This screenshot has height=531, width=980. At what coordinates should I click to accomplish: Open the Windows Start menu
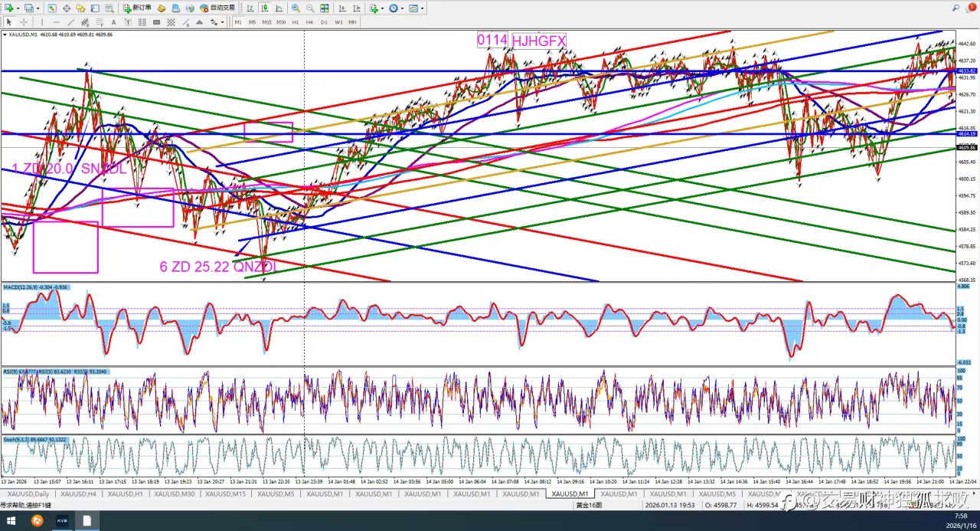tap(11, 521)
